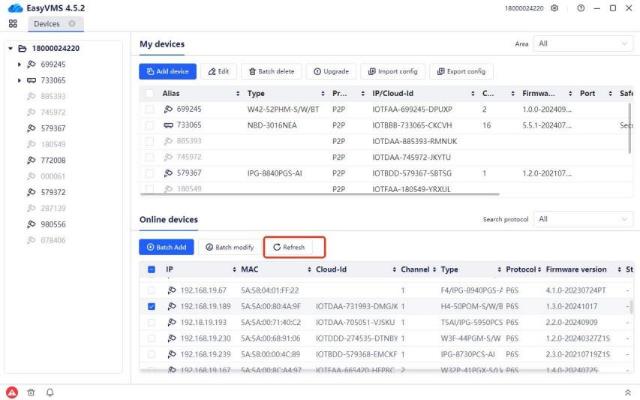The image size is (640, 400).
Task: Click the camera icon for device 980556
Action: 31,224
